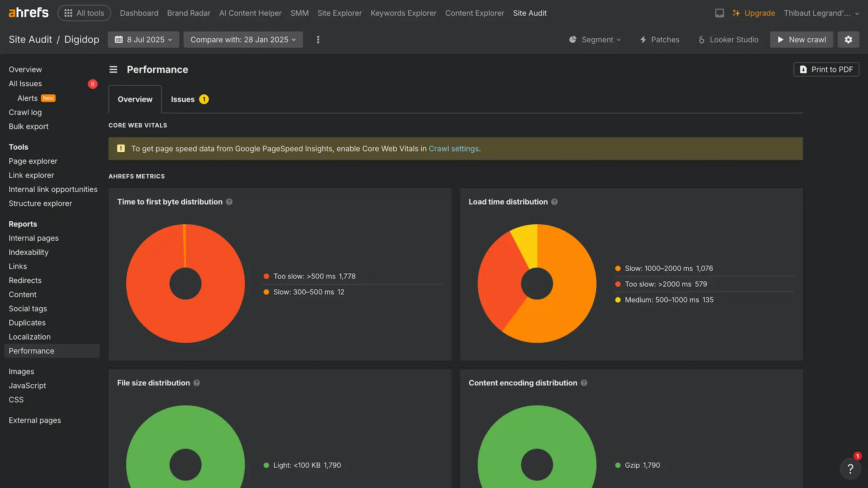Open the floating help question-mark button
Screen dimensions: 868x488
pyautogui.click(x=851, y=469)
